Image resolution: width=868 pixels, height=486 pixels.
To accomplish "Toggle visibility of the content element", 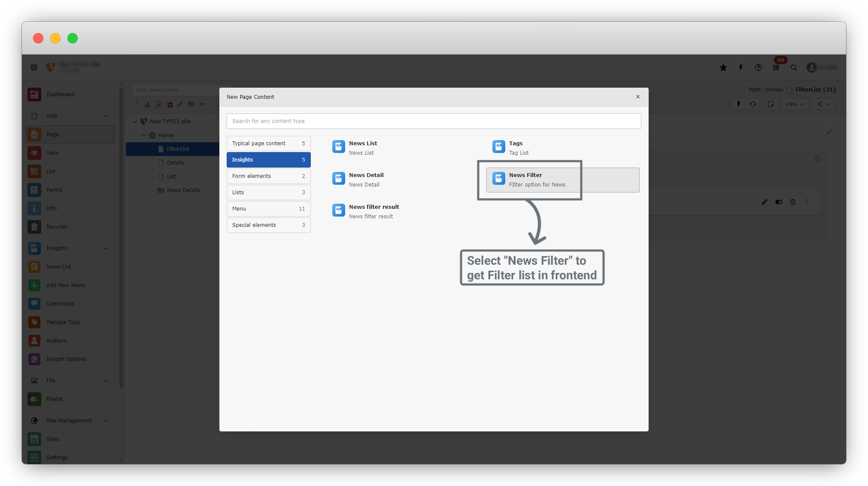I will coord(778,202).
